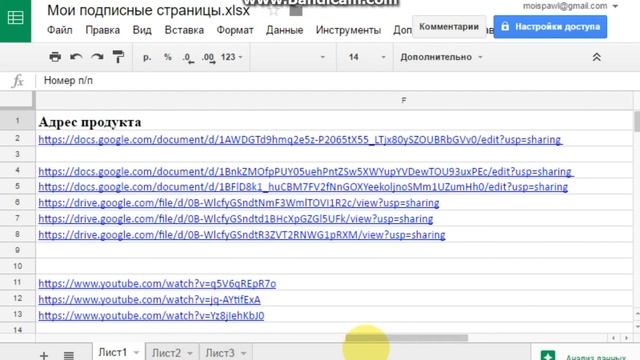
Task: Click the vertical scrollbar thumb
Action: [x=637, y=121]
